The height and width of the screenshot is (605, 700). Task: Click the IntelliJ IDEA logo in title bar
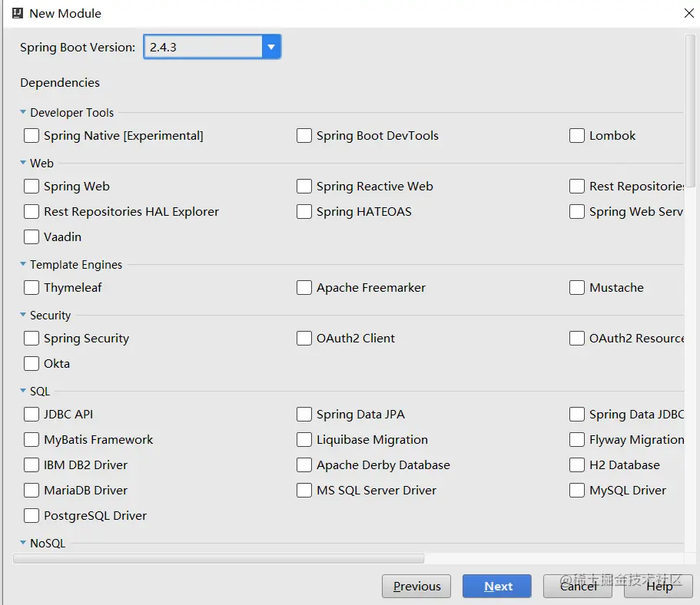point(17,13)
